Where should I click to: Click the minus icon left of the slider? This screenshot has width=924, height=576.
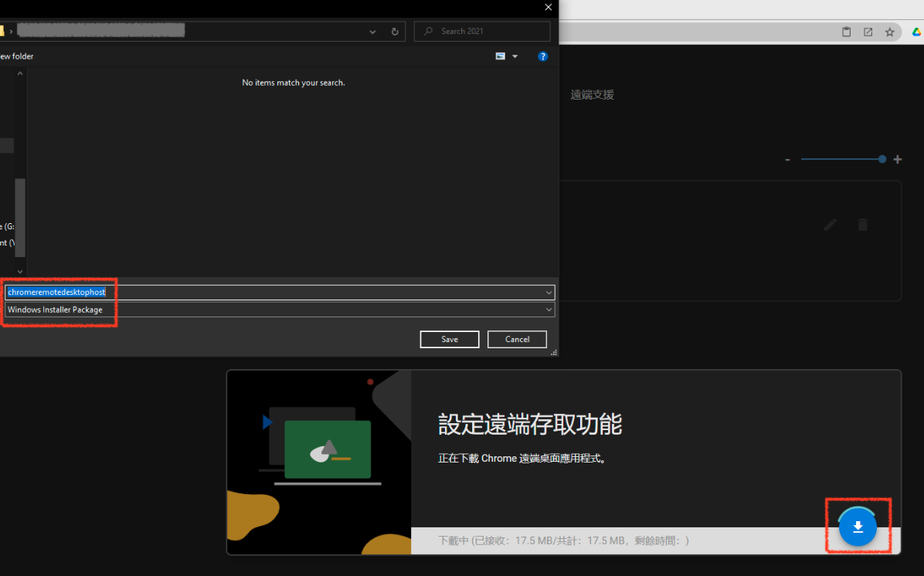[787, 159]
